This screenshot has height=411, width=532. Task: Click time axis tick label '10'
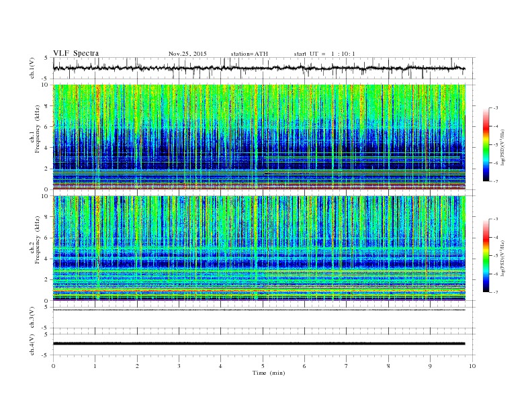tap(472, 366)
